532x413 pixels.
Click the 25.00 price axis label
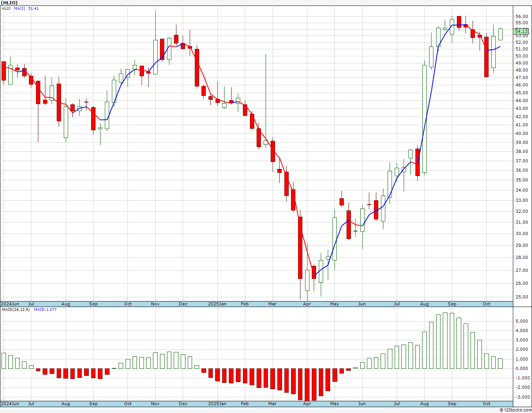(521, 297)
